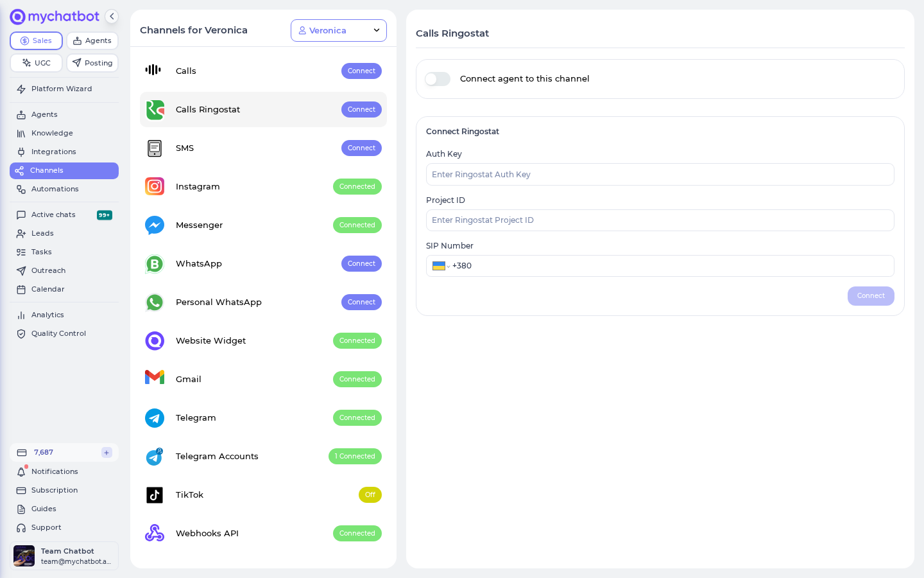Viewport: 924px width, 578px height.
Task: Open Support page
Action: tap(64, 527)
